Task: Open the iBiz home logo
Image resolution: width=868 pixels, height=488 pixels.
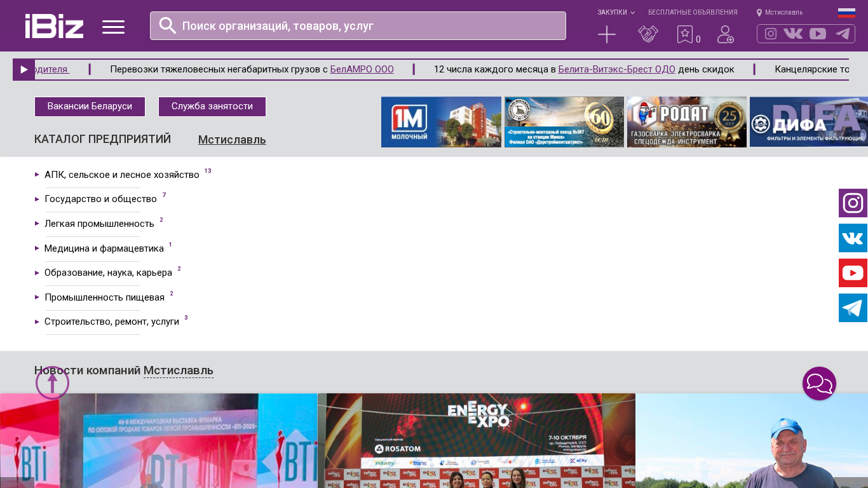Action: pyautogui.click(x=54, y=26)
